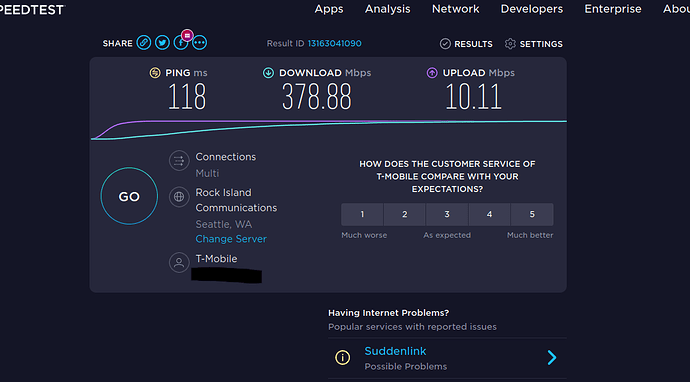The image size is (690, 382).
Task: Click the pink notification badge over share icons
Action: click(187, 35)
